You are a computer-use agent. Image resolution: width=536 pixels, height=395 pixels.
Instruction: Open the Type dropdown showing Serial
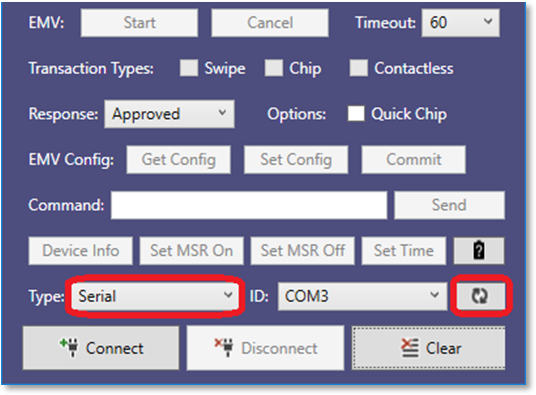pyautogui.click(x=154, y=296)
